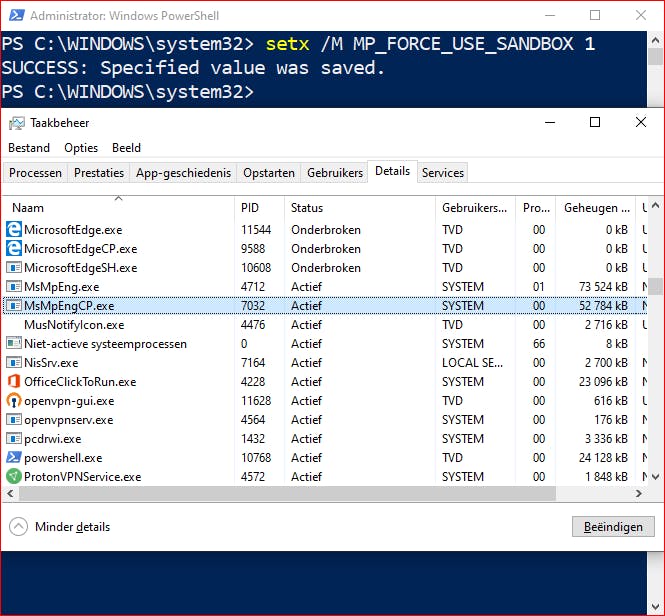Click the MicrosoftEdgeSH.exe process icon
The height and width of the screenshot is (616, 665).
14,268
